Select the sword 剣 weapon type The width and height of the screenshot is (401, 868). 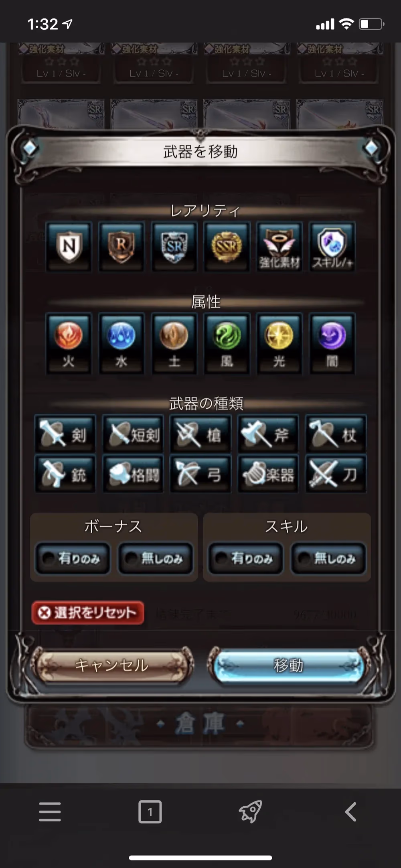click(x=65, y=434)
